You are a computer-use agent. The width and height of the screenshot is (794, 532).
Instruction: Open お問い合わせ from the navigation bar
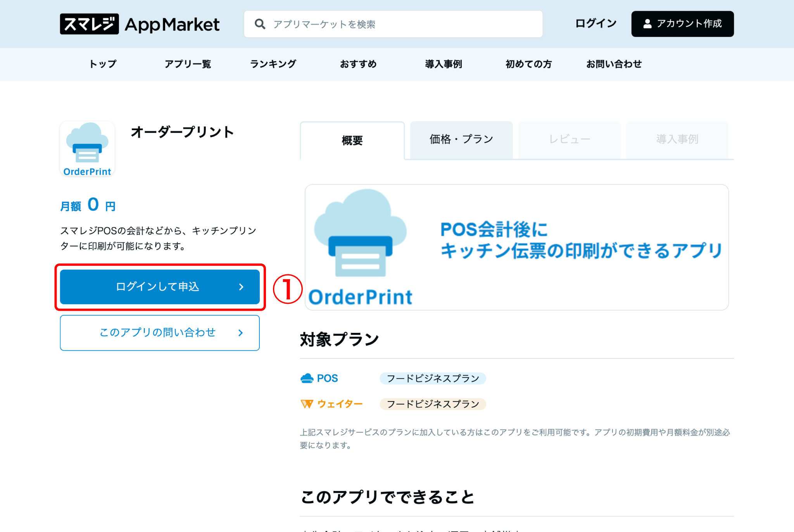coord(614,64)
